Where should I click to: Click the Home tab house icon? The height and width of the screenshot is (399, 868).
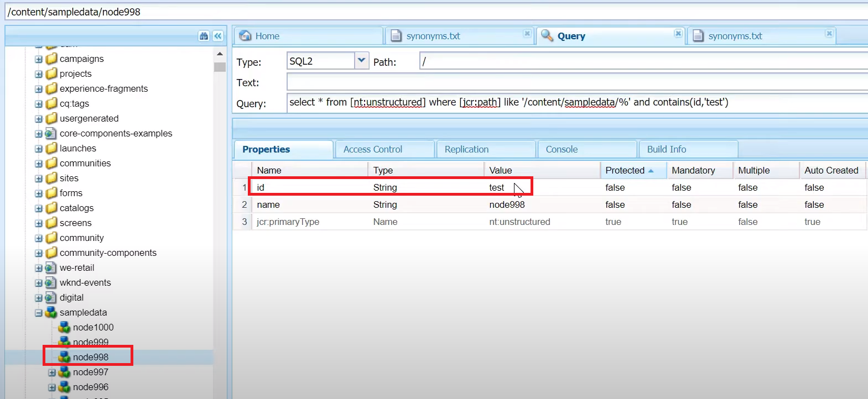coord(245,36)
